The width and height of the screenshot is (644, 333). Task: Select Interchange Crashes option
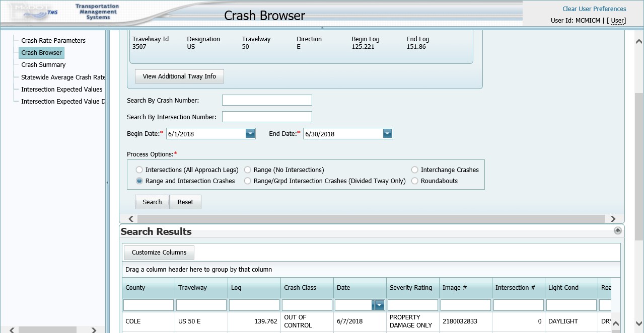pyautogui.click(x=415, y=170)
